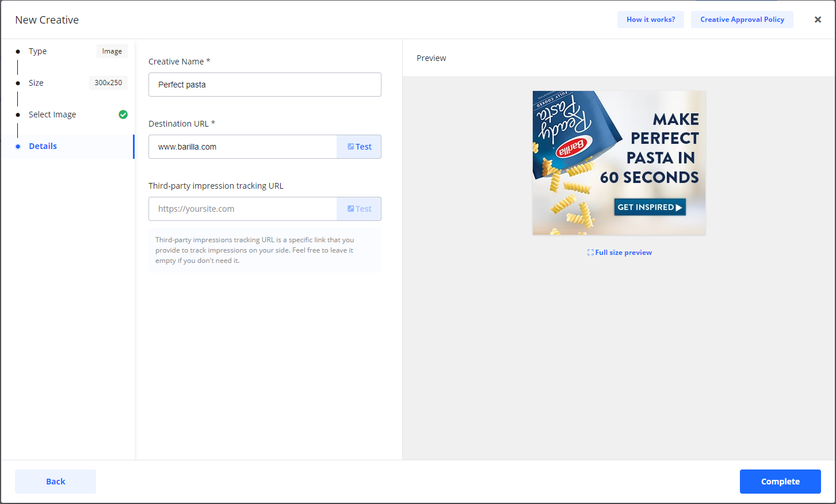Click the Barilla pasta ad preview image

click(619, 163)
